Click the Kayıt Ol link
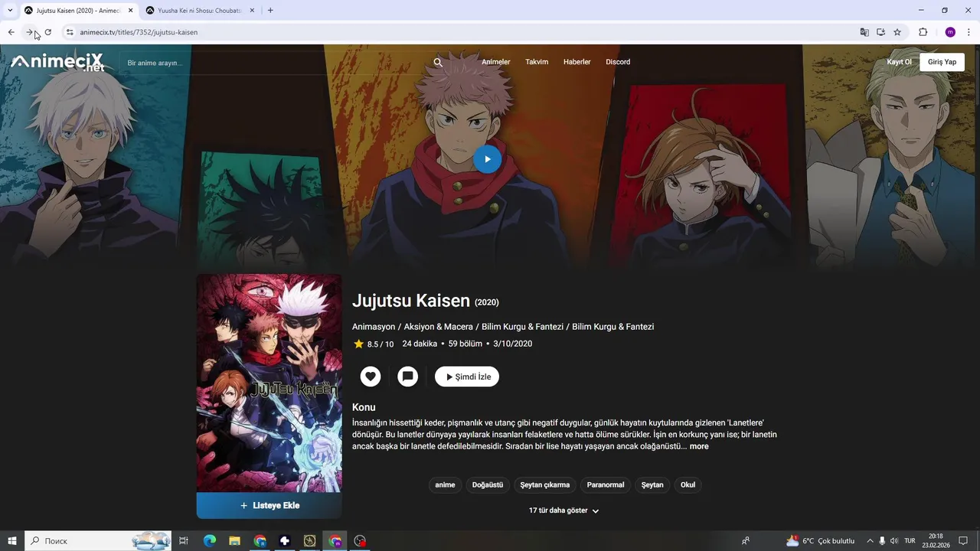980x551 pixels. pos(900,62)
